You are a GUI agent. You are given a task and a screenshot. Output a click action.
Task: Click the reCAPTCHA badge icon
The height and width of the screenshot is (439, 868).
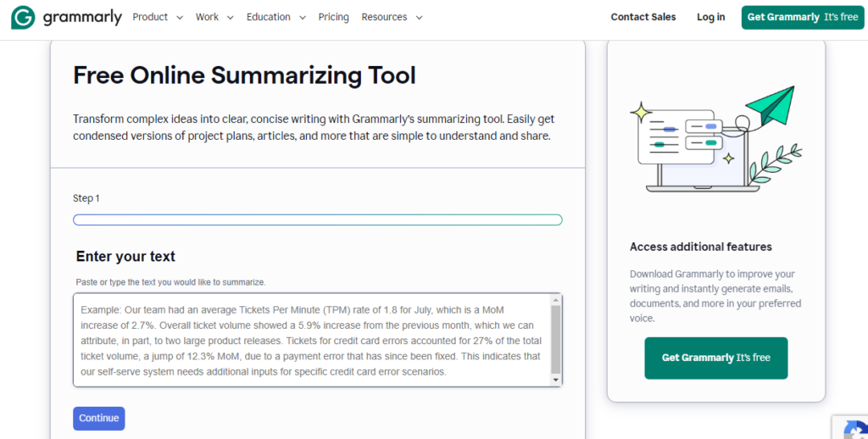[855, 430]
